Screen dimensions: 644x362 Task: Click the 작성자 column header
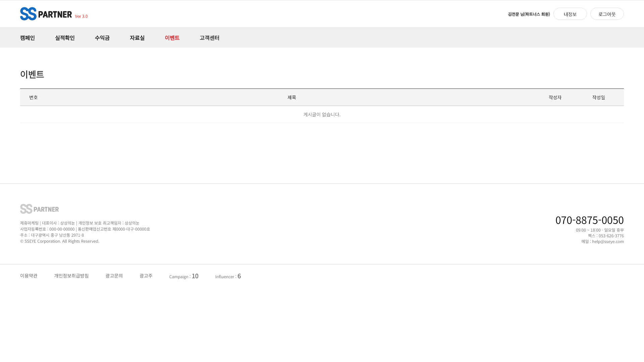point(555,97)
